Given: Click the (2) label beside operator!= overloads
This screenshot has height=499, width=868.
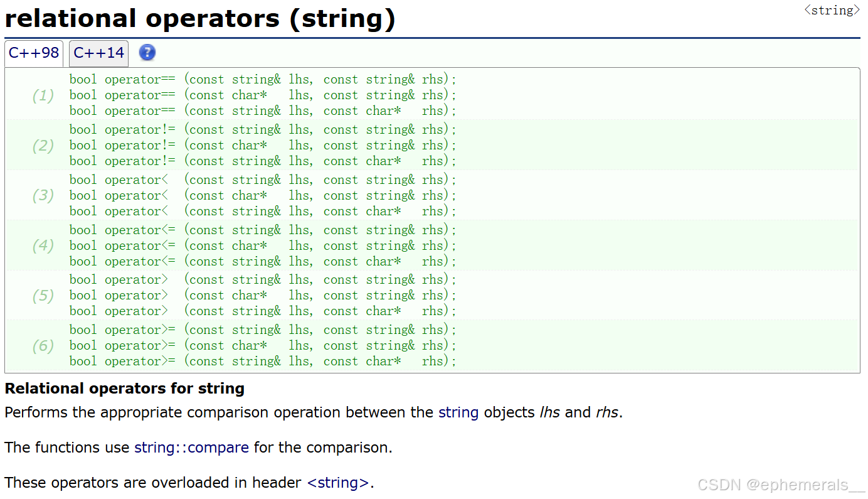Looking at the screenshot, I should [43, 146].
